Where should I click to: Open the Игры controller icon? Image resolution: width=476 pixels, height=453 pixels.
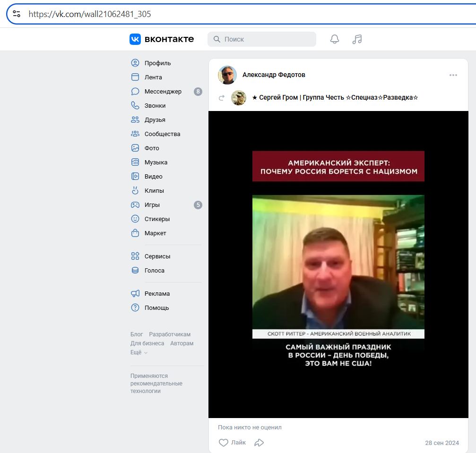click(136, 205)
